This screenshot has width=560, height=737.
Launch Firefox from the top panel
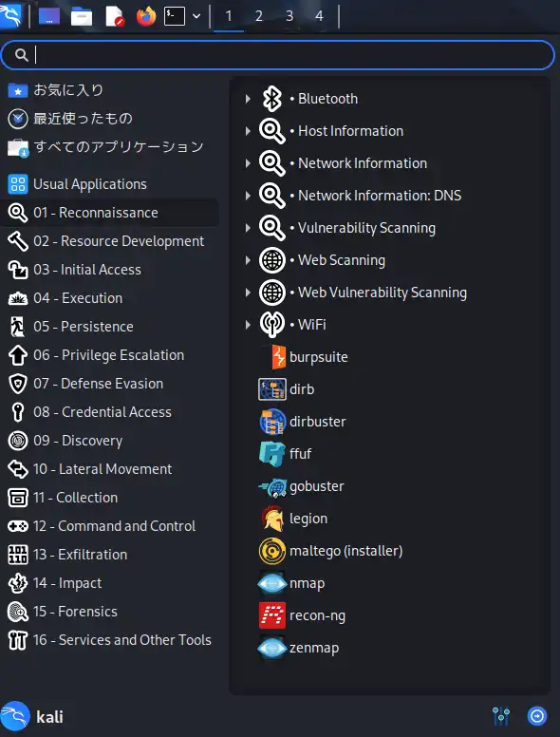(x=145, y=16)
